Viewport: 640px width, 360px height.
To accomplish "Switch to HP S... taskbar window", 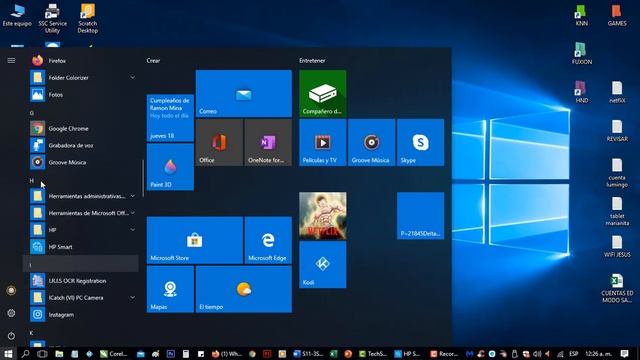I will (407, 353).
